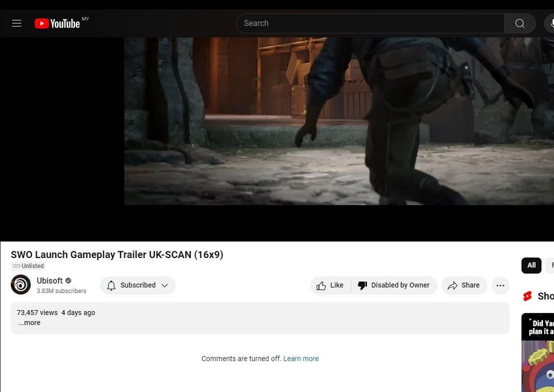Screen dimensions: 554x392
Task: Click the red Shorts icon
Action: coord(527,296)
